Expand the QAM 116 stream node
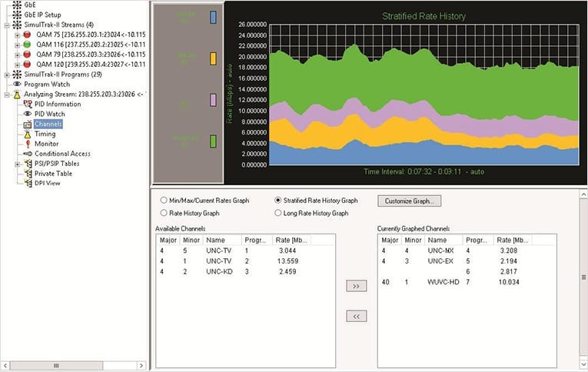 [x=17, y=45]
